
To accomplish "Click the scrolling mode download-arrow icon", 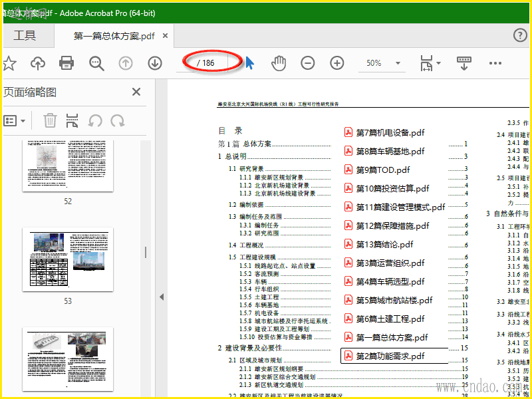I will 464,63.
